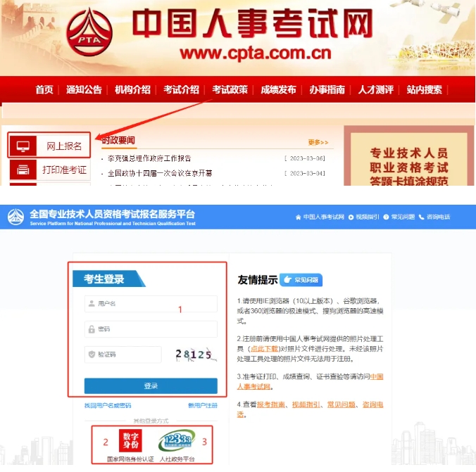Focus the 用户名 input field
Image resolution: width=476 pixels, height=472 pixels.
point(151,304)
